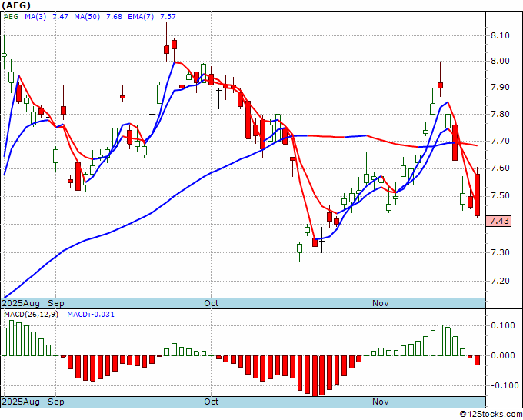523x420 pixels.
Task: Click the 8.10 price axis label
Action: [501, 35]
